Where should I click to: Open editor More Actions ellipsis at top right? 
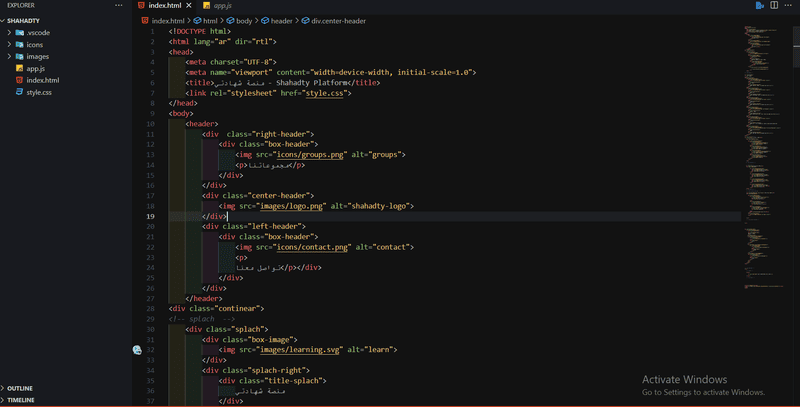point(788,5)
